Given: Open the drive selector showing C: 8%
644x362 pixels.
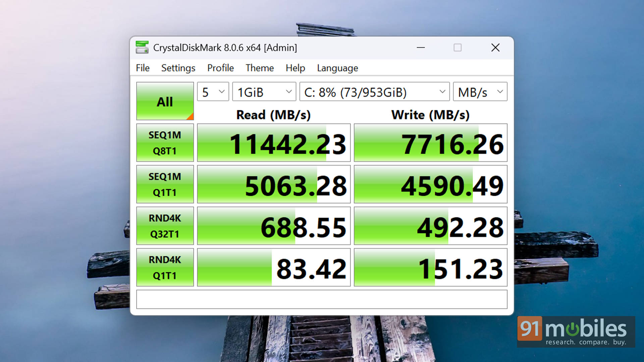Looking at the screenshot, I should 374,92.
